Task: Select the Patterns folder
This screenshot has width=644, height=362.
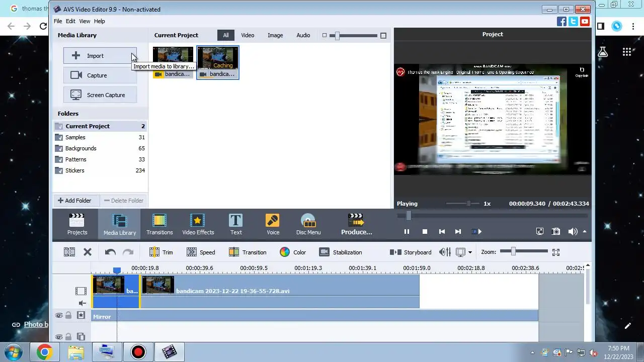Action: click(x=100, y=159)
